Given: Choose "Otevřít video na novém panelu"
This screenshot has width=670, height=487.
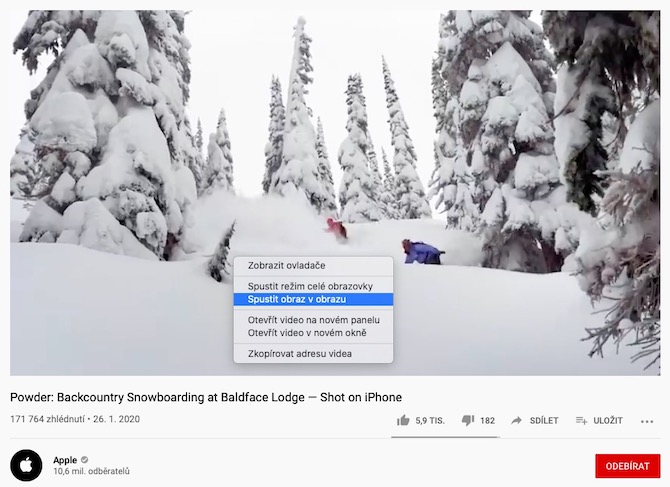Looking at the screenshot, I should coord(313,320).
